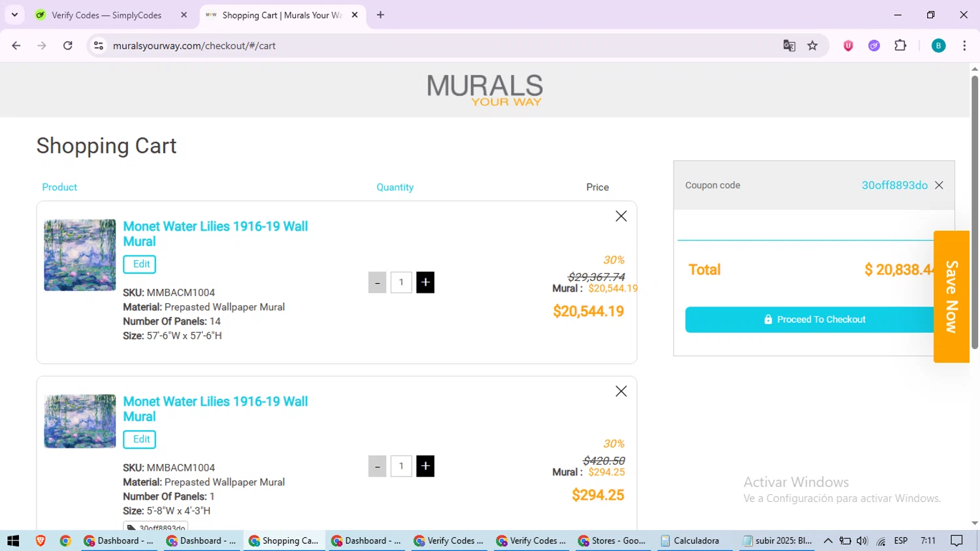Close the Shopping Cart tab
The width and height of the screenshot is (980, 551).
pos(355,15)
